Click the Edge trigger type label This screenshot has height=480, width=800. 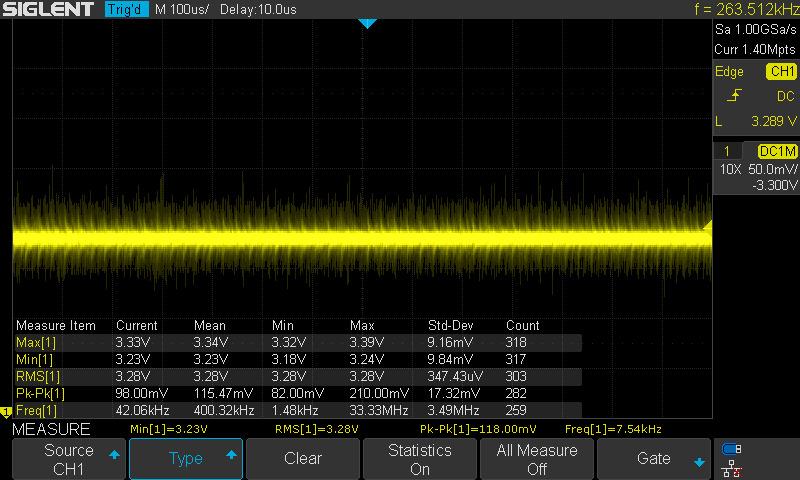coord(729,72)
